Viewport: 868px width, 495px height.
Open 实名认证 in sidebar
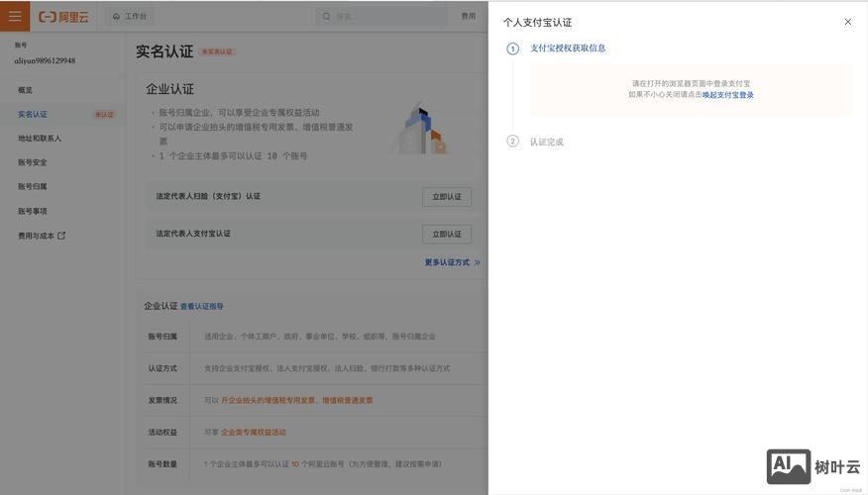(x=32, y=115)
